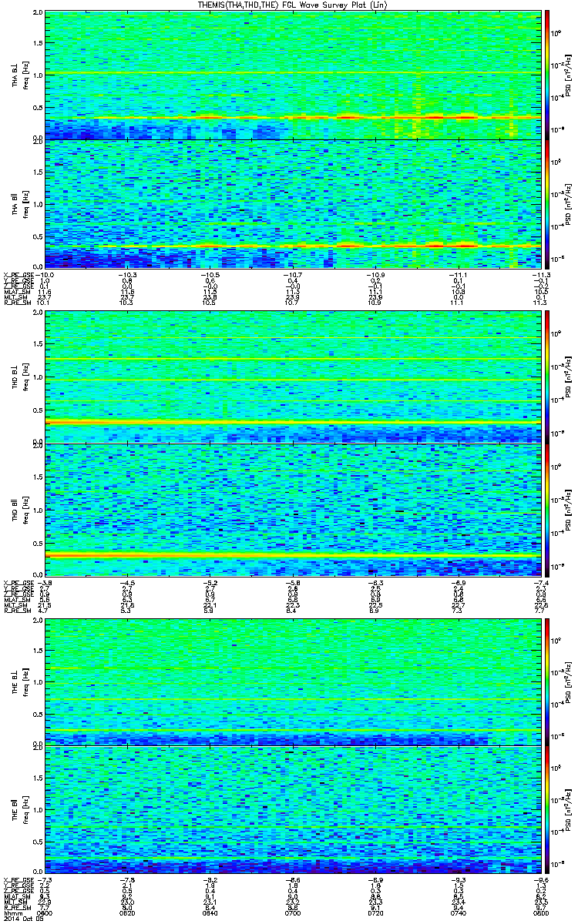This screenshot has height=924, width=578.
Task: Click the THD BL spectrogram panel
Action: click(293, 377)
